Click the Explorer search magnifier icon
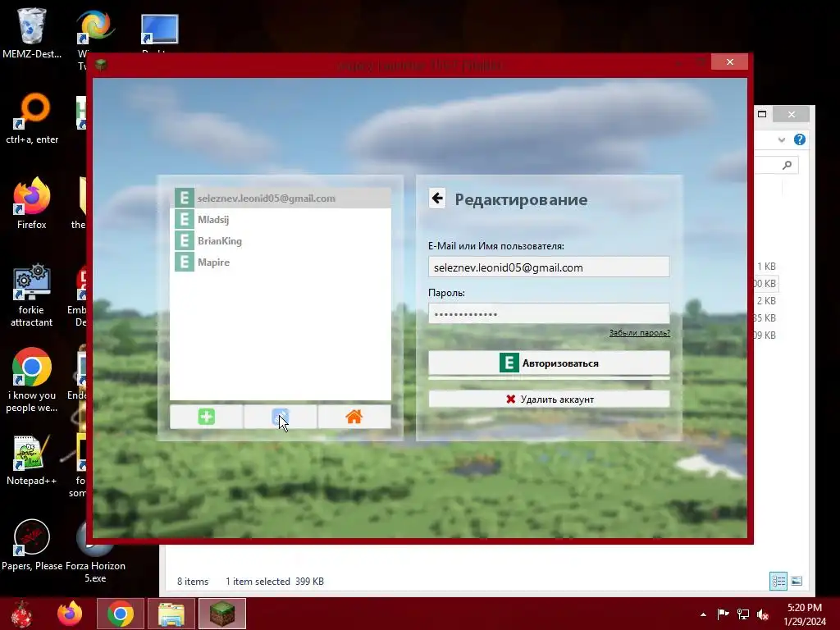The width and height of the screenshot is (840, 630). point(787,165)
